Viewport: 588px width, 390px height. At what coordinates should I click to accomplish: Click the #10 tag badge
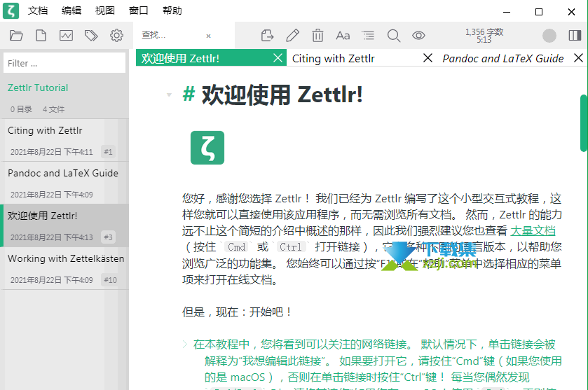click(x=110, y=280)
